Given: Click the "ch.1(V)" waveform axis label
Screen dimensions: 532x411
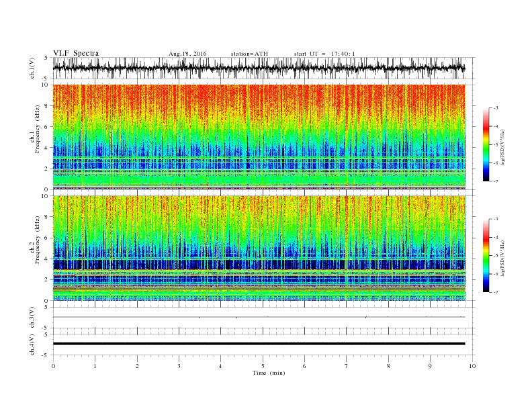Looking at the screenshot, I should point(32,68).
